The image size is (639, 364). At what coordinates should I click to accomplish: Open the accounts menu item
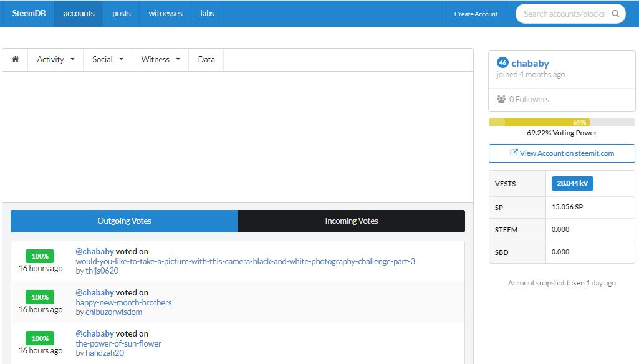coord(79,14)
